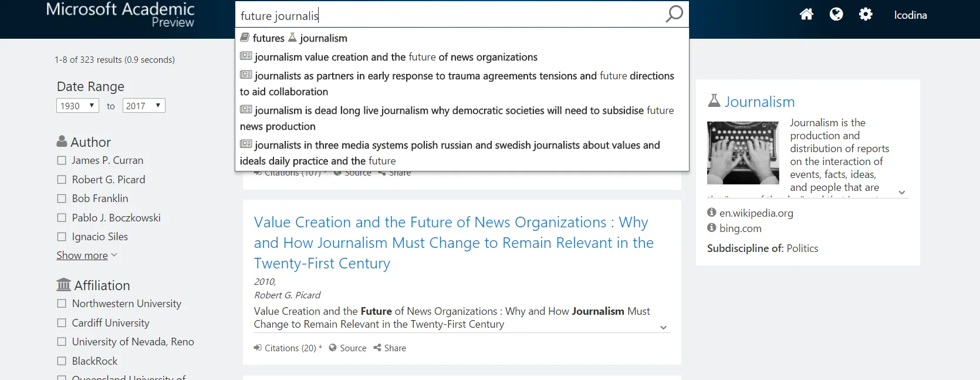Click the Source globe icon on the result
Viewport: 980px width, 380px height.
tap(332, 348)
